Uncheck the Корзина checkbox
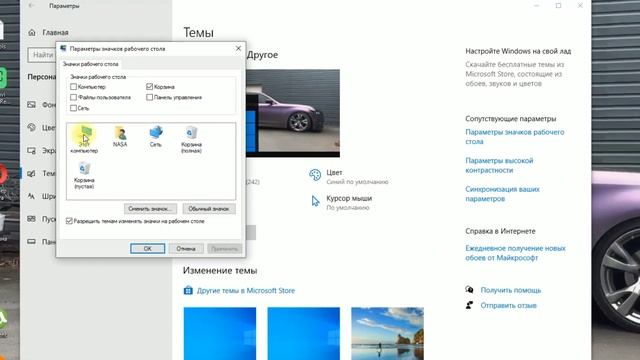The height and width of the screenshot is (360, 640). coord(149,87)
